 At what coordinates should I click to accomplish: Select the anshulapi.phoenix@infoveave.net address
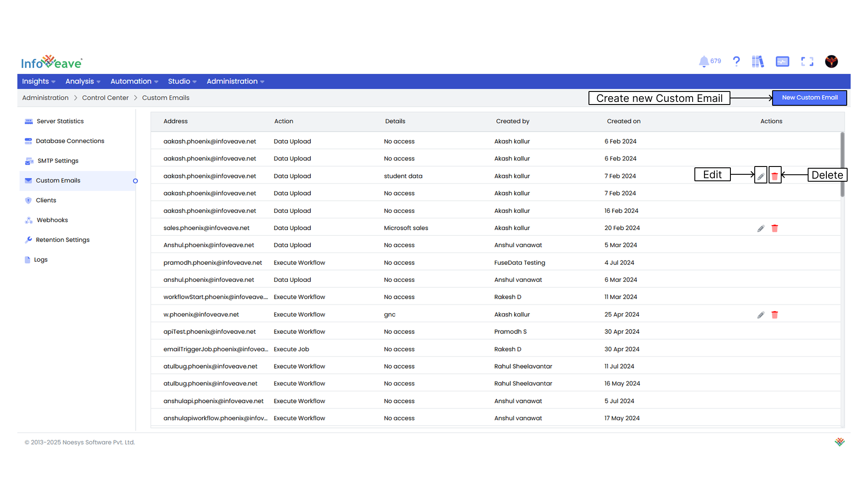213,401
